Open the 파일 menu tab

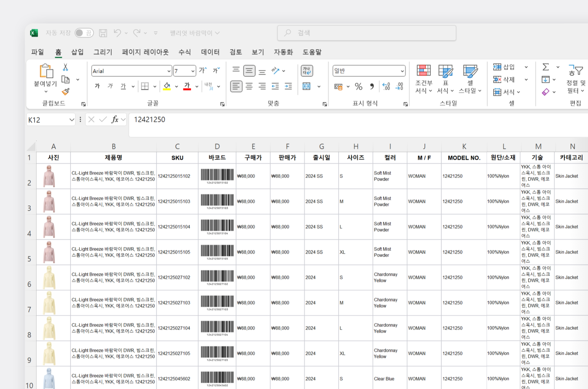click(x=37, y=52)
